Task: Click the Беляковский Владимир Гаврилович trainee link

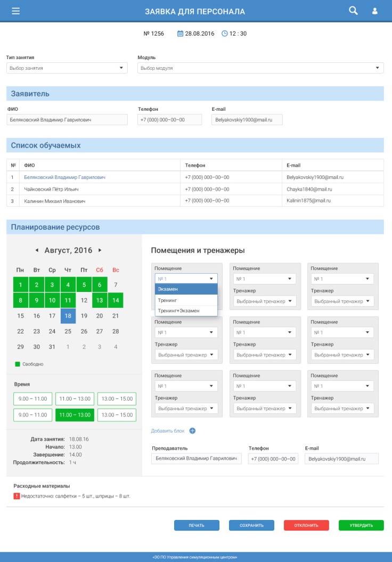Action: coord(65,177)
